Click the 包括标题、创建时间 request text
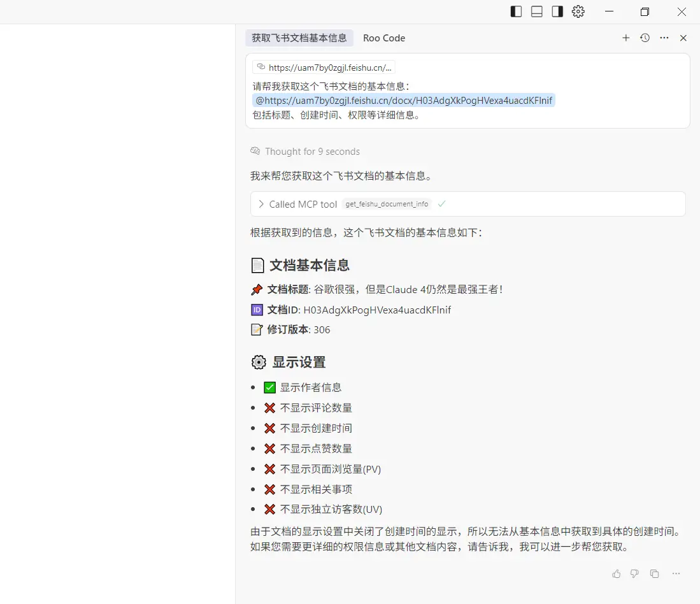The height and width of the screenshot is (604, 700). pos(336,115)
